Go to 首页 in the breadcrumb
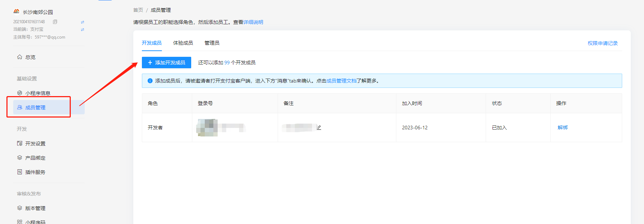This screenshot has width=644, height=224. [138, 10]
